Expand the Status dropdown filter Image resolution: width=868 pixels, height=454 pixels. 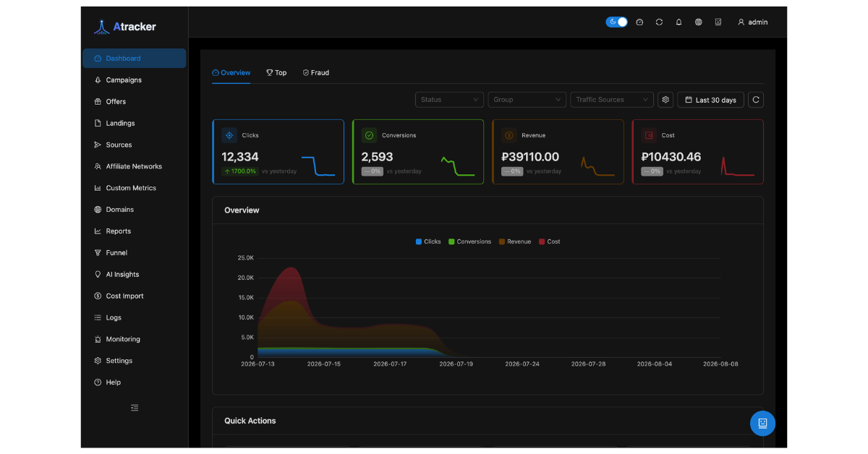coord(449,100)
